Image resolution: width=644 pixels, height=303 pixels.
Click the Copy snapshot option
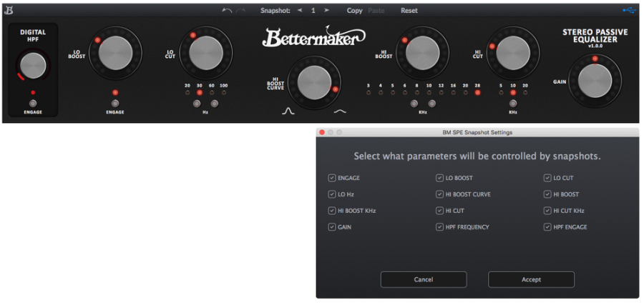[354, 11]
